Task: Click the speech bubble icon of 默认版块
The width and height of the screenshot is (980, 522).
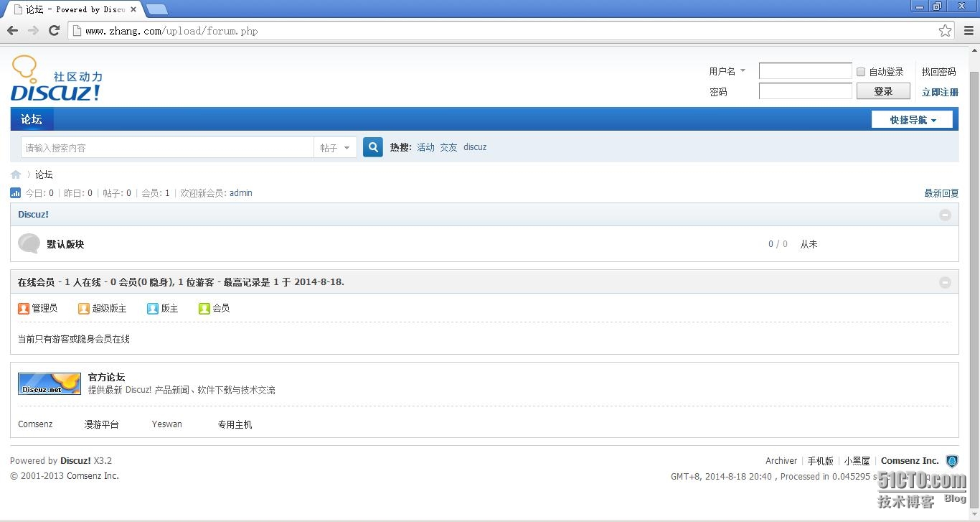Action: pyautogui.click(x=29, y=243)
